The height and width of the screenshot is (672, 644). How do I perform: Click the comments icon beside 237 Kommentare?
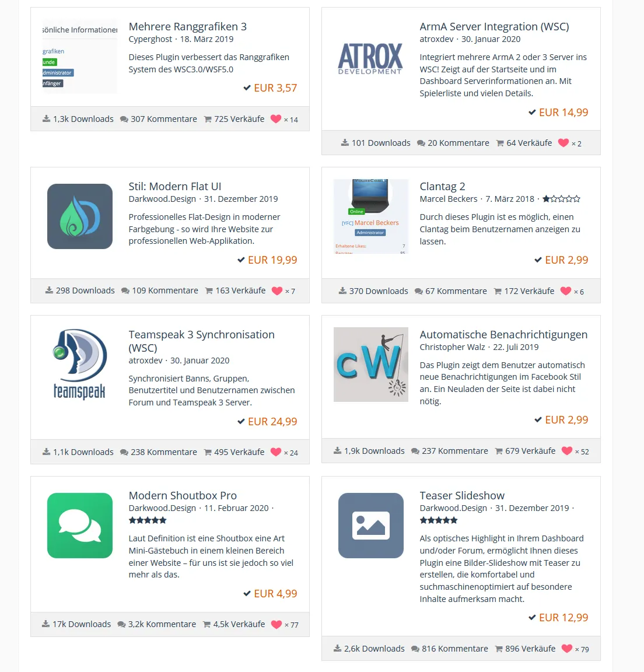point(415,452)
